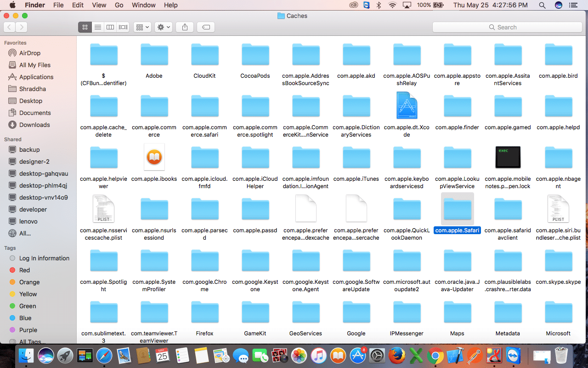588x368 pixels.
Task: Open Google Chrome from the Dock
Action: (435, 356)
